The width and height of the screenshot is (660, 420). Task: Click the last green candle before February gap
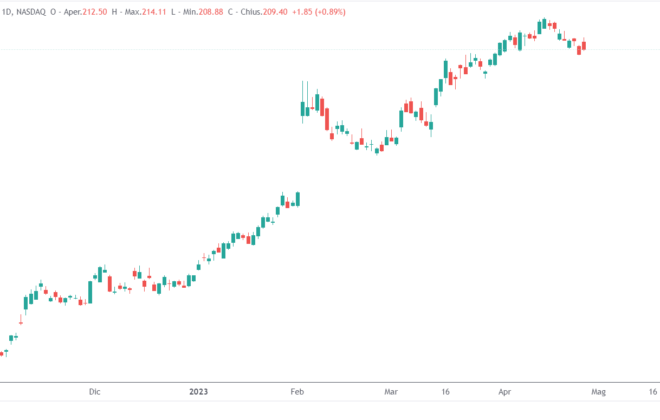(297, 198)
